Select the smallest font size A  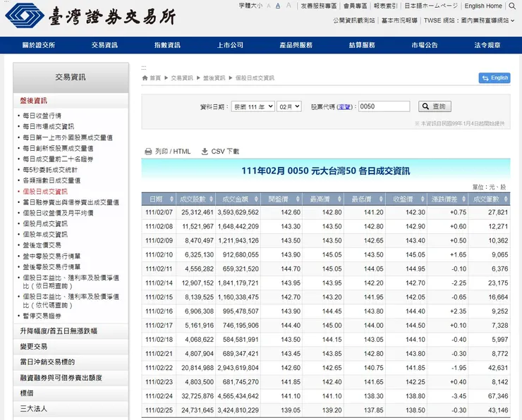pos(269,6)
